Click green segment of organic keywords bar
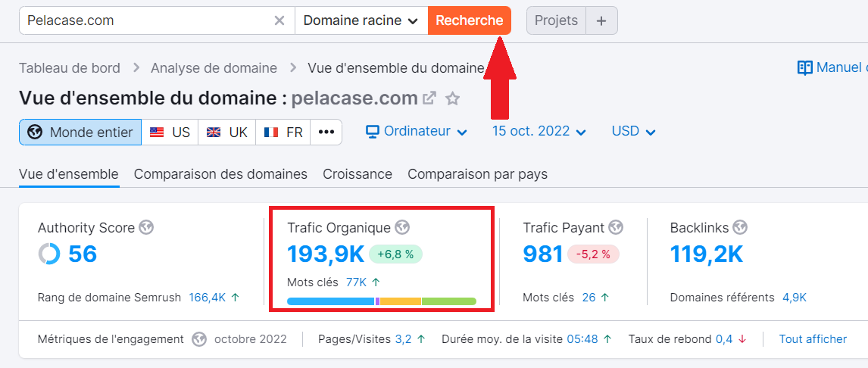 click(x=449, y=301)
